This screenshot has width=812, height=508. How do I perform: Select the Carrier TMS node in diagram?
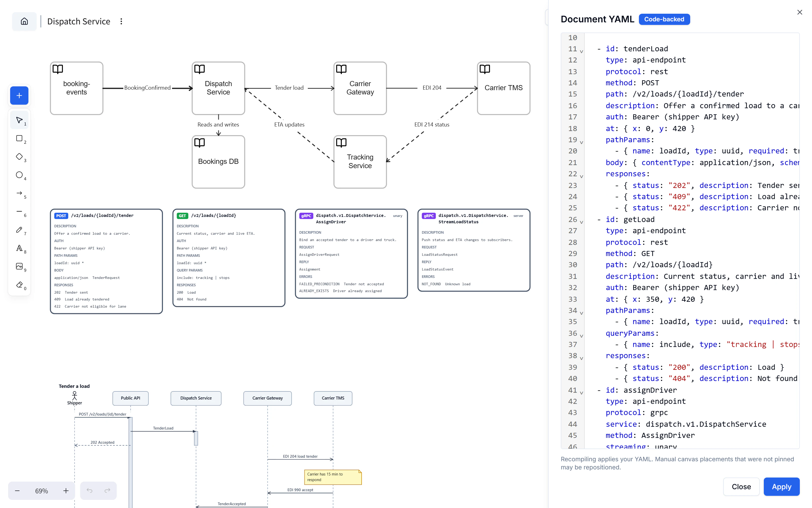503,88
